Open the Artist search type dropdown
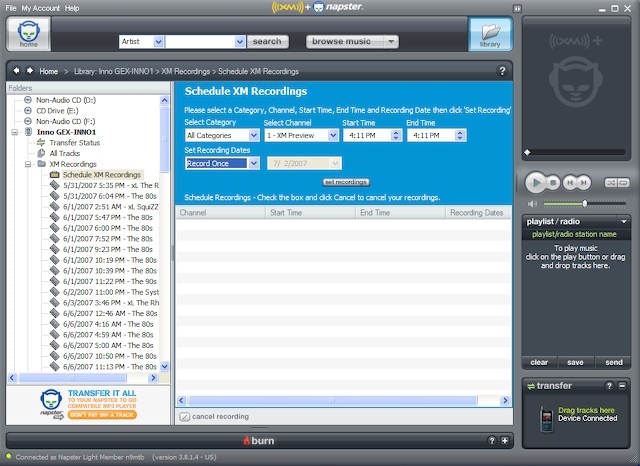 [158, 42]
